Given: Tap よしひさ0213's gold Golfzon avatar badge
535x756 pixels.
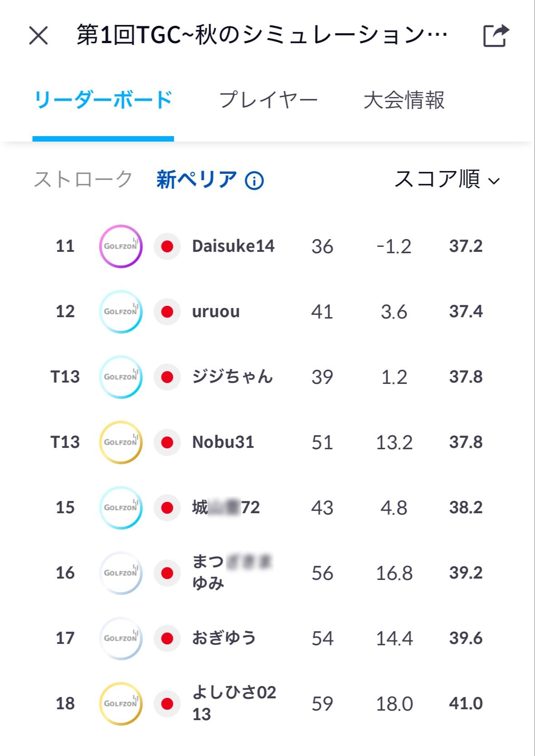Looking at the screenshot, I should pyautogui.click(x=121, y=704).
